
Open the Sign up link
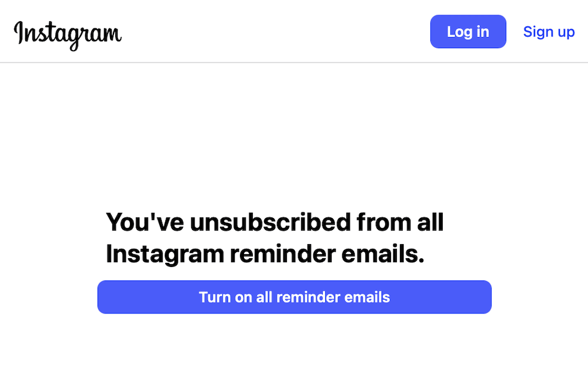[x=549, y=32]
